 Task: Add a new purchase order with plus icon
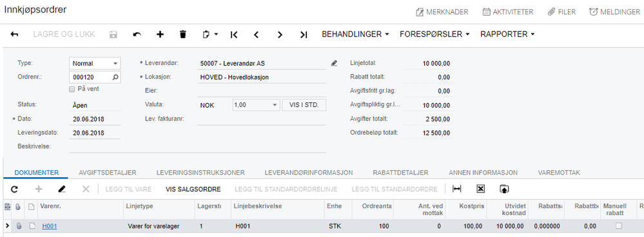(x=160, y=35)
